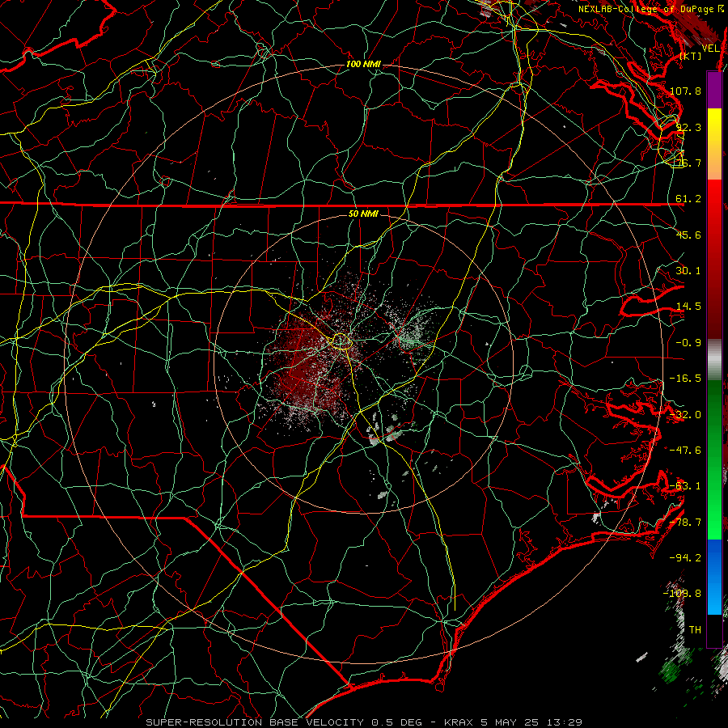This screenshot has height=728, width=728.
Task: Click the -94.2 velocity scale value
Action: click(x=685, y=557)
